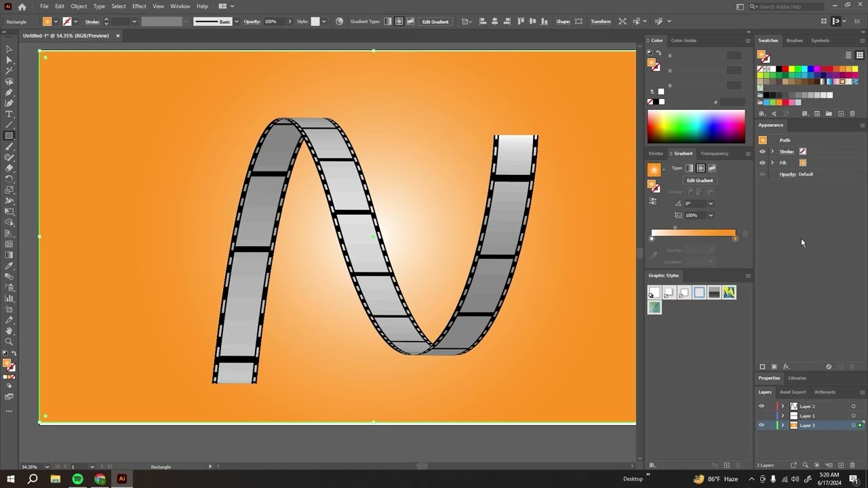Click the color spectrum bar
Screen dimensions: 868x488
click(x=696, y=127)
